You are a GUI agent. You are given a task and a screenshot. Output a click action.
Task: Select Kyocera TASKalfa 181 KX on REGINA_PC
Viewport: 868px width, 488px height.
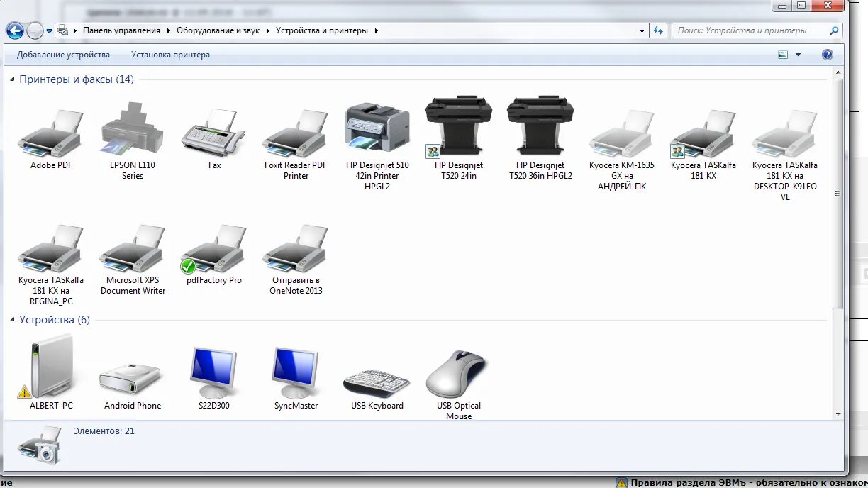tap(51, 265)
